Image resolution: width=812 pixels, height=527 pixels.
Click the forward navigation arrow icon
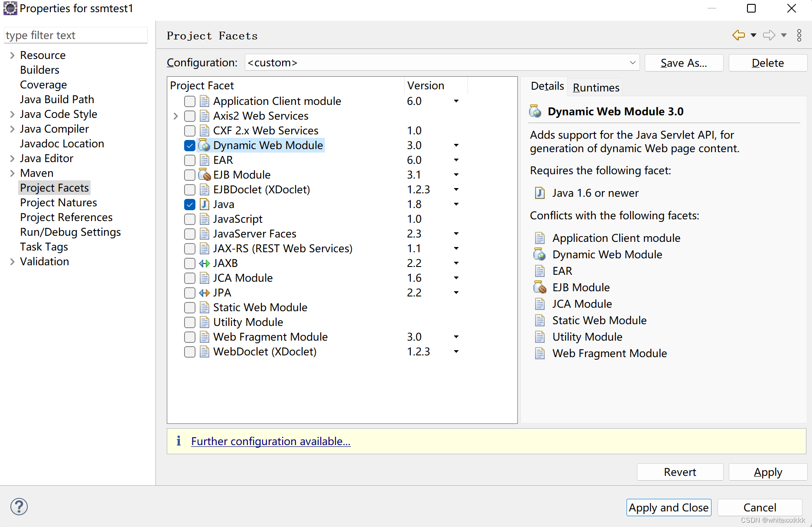click(769, 35)
